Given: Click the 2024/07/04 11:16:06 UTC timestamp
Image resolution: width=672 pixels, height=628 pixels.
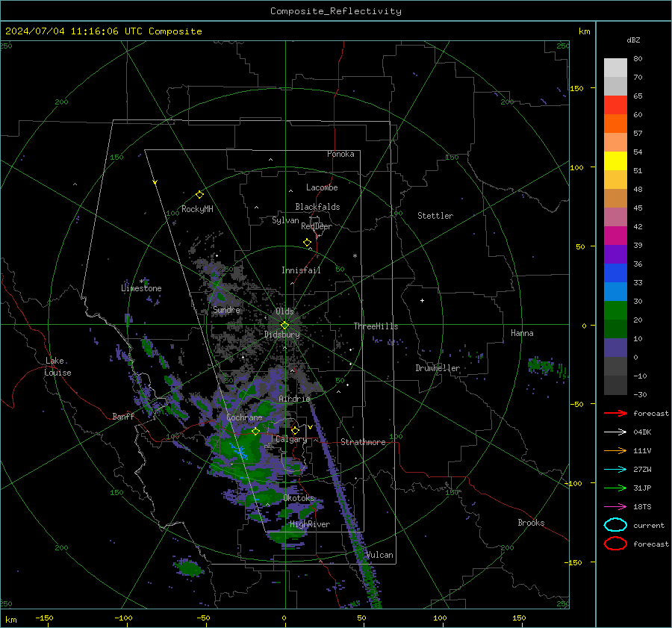Looking at the screenshot, I should coord(103,31).
